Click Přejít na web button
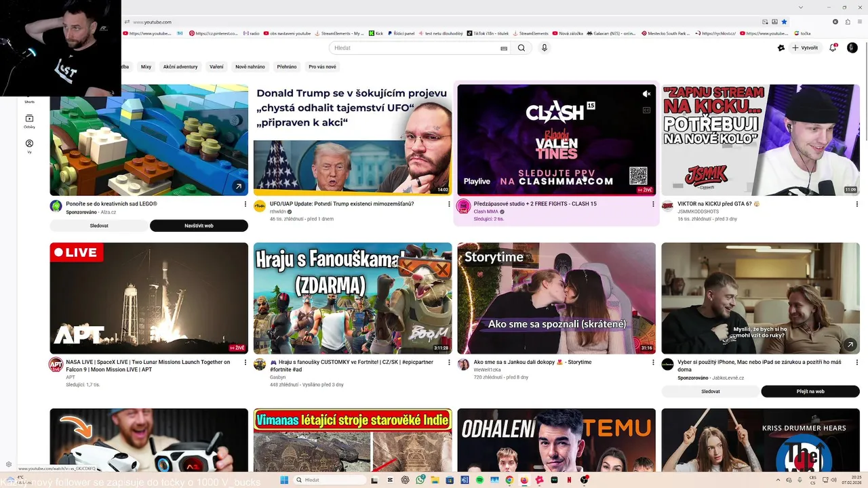868x488 pixels. point(810,391)
